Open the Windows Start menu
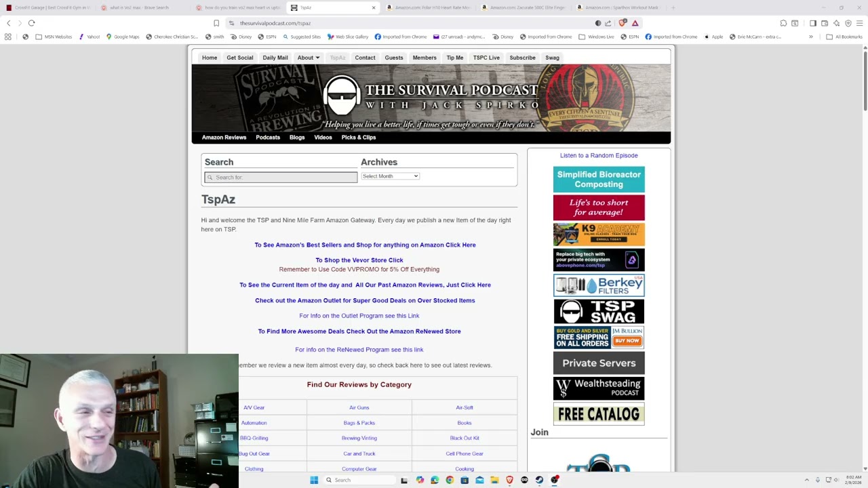The width and height of the screenshot is (868, 488). pyautogui.click(x=314, y=480)
